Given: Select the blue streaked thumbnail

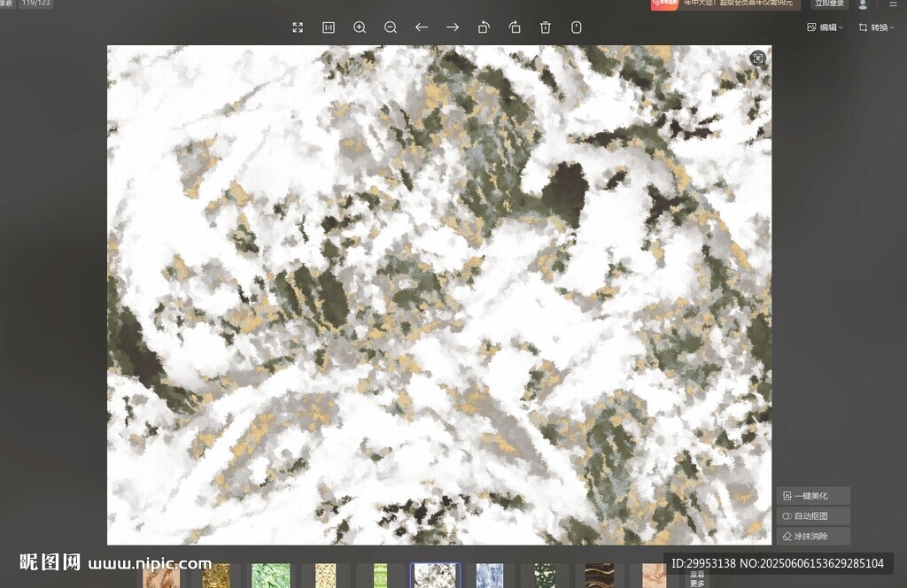Looking at the screenshot, I should 489,576.
